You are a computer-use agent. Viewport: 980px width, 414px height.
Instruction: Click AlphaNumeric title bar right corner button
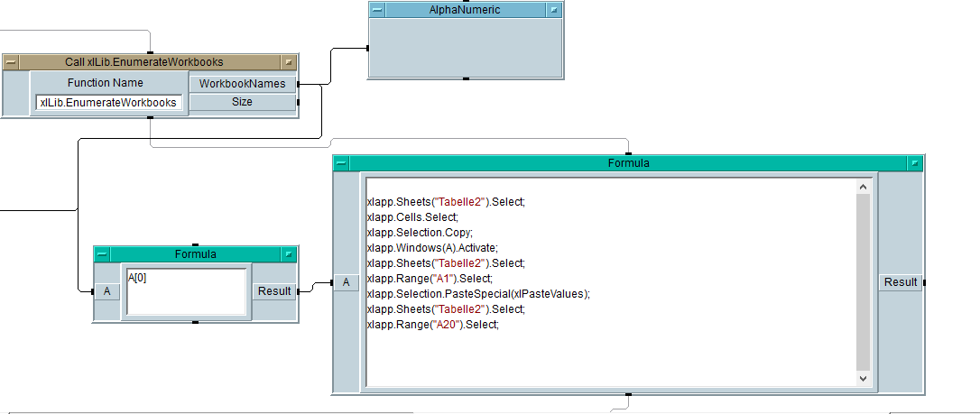[554, 10]
